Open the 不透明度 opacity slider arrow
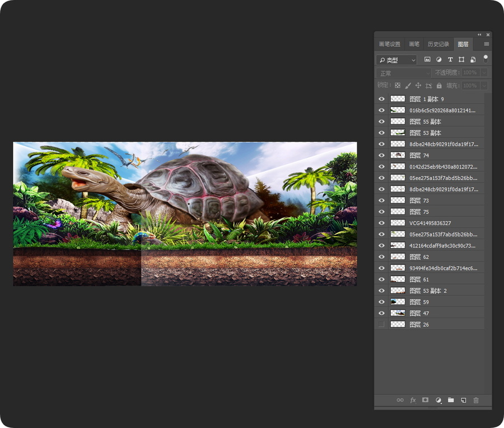Viewport: 504px width, 428px height. coord(484,73)
